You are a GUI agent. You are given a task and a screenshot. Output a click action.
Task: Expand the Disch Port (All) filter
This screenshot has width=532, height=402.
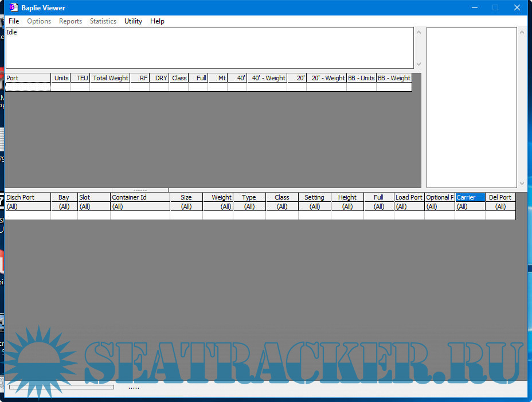click(28, 206)
